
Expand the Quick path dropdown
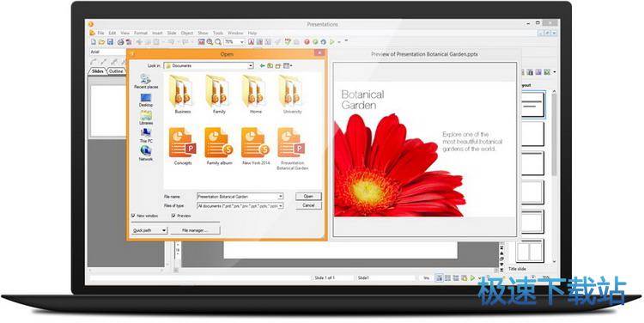pos(149,230)
